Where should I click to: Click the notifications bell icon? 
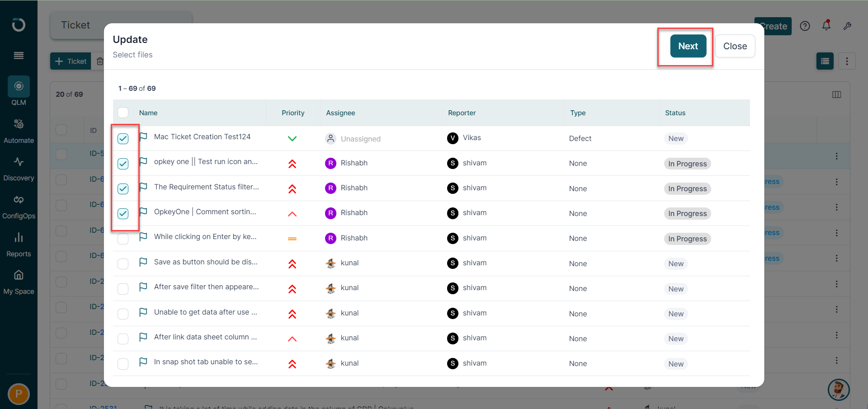coord(826,26)
